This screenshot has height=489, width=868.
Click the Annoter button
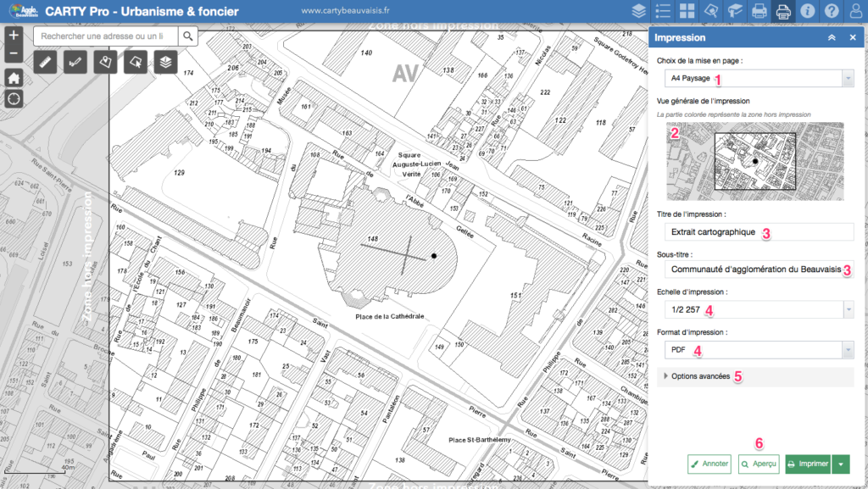pos(709,464)
